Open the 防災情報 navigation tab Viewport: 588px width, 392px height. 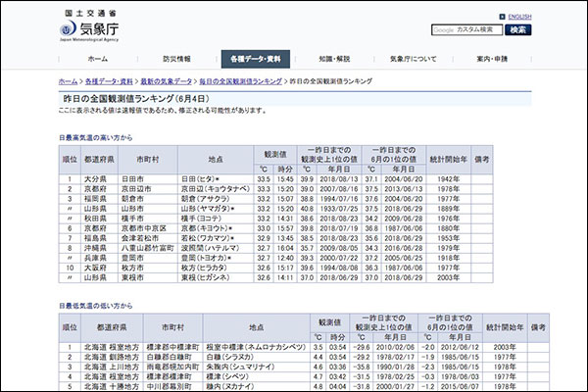[x=176, y=59]
